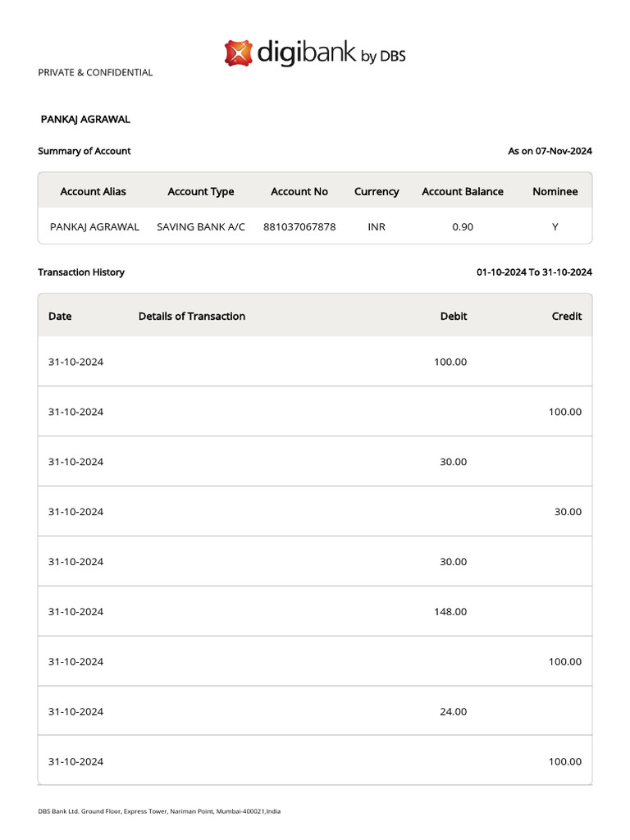Select the 0.90 account balance value

(x=463, y=226)
